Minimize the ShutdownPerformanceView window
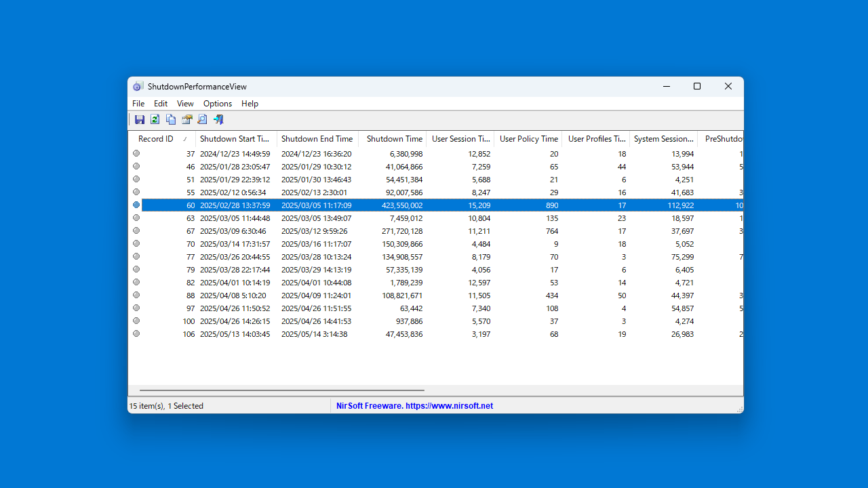Viewport: 868px width, 488px height. [x=666, y=86]
